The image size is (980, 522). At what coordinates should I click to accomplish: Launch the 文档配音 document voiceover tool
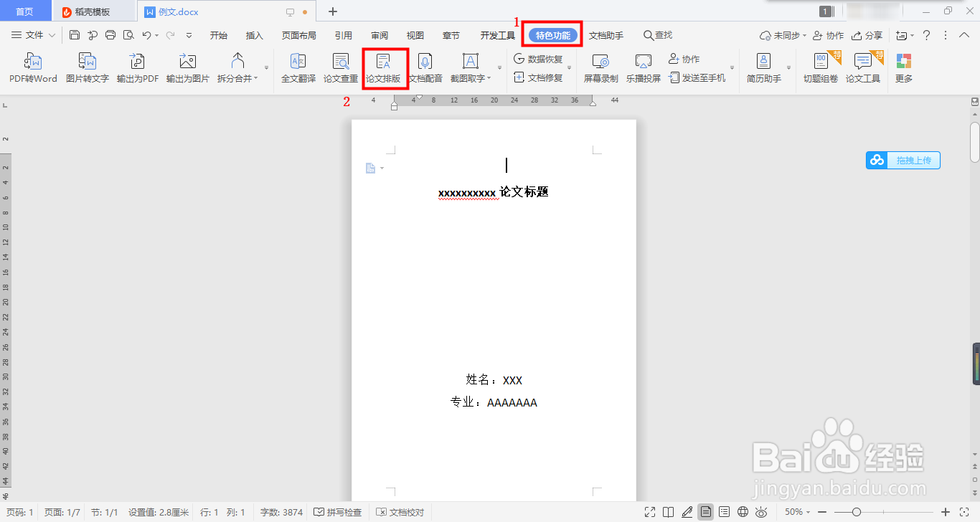pos(426,68)
